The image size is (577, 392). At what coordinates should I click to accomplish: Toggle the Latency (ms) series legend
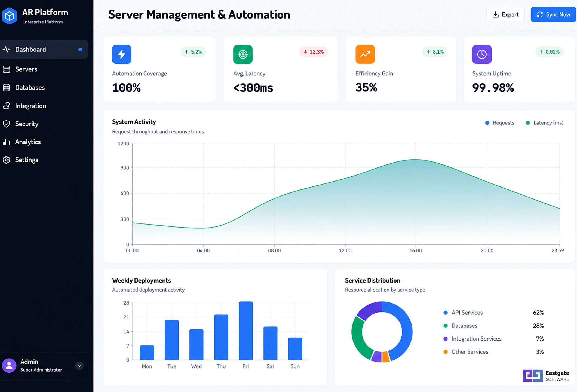pos(545,123)
